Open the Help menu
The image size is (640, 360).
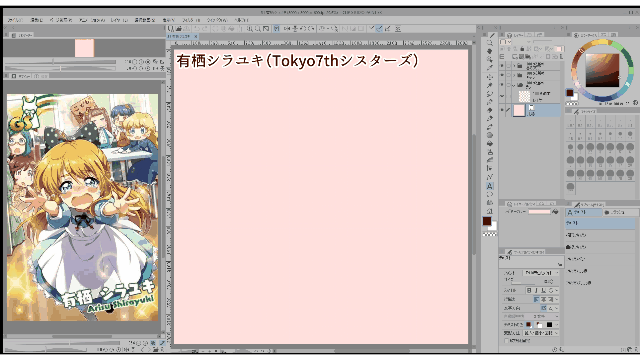point(242,20)
